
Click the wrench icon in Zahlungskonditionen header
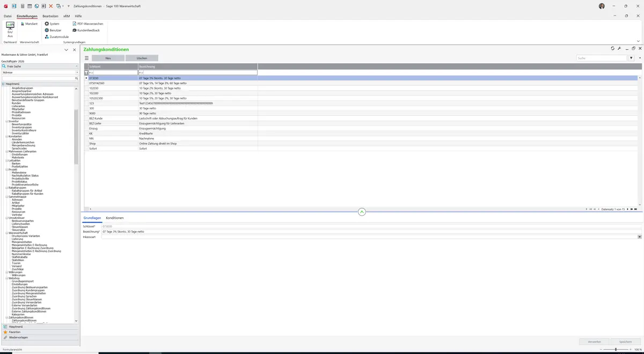(619, 49)
